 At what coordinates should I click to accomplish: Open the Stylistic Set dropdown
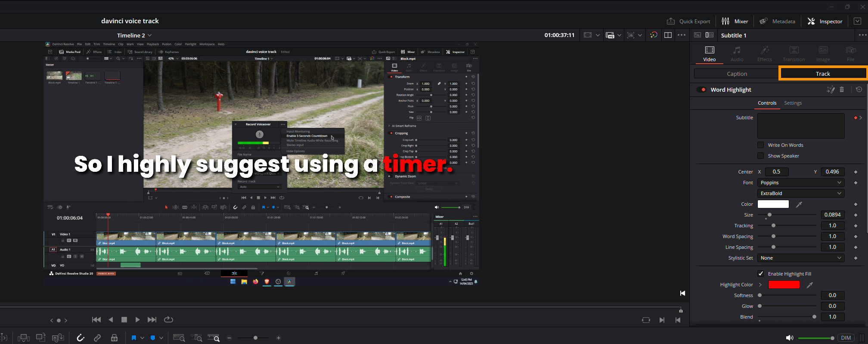point(801,258)
